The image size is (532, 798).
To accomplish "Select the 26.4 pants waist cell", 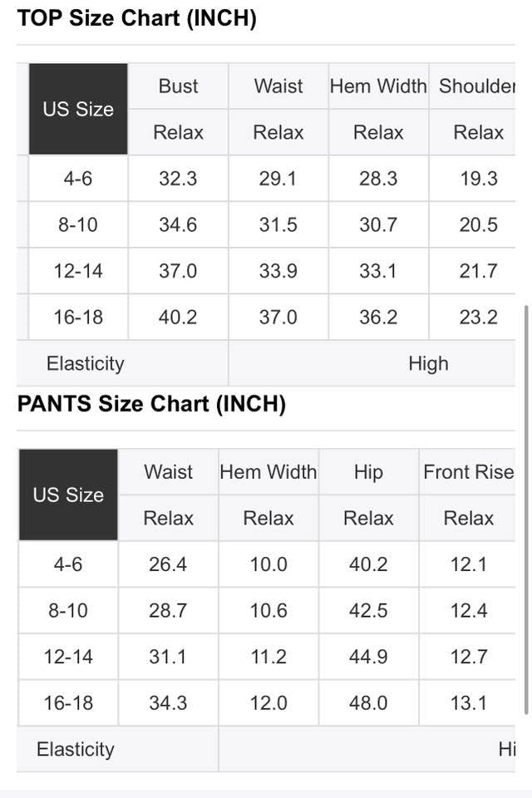I will click(x=168, y=564).
